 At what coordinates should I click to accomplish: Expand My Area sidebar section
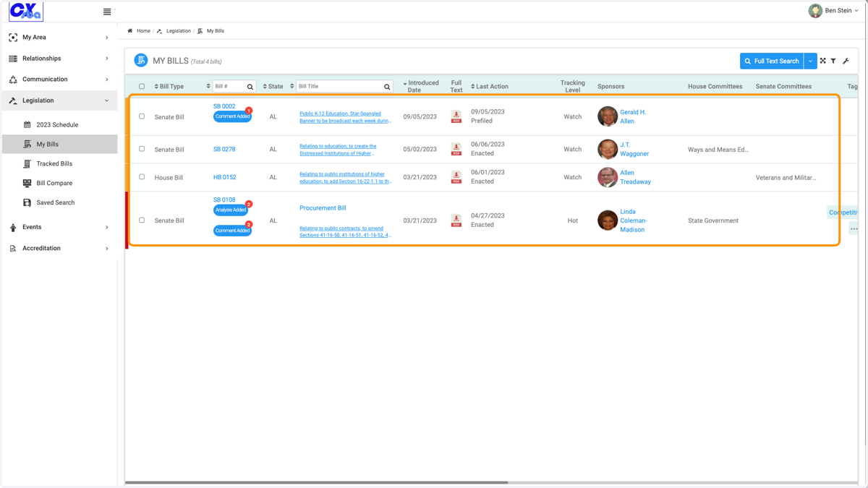[59, 38]
